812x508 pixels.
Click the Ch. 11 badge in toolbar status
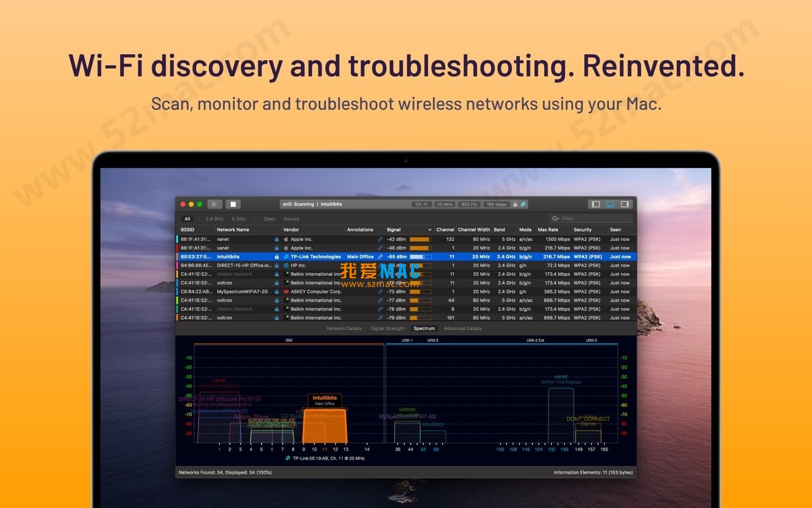click(422, 204)
